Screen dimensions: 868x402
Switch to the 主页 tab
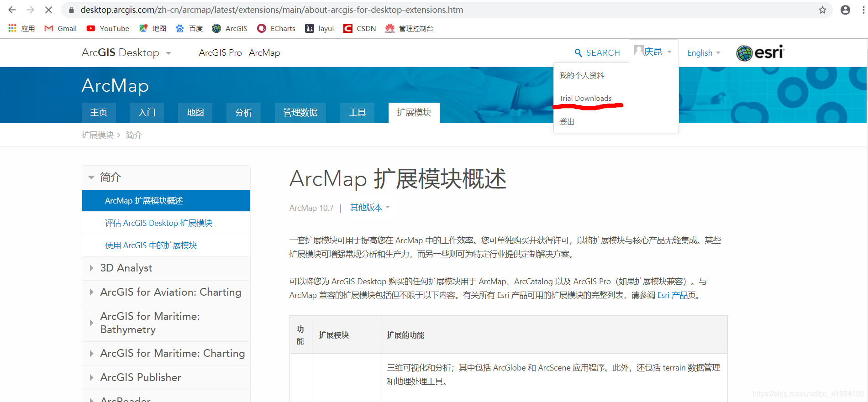tap(99, 113)
